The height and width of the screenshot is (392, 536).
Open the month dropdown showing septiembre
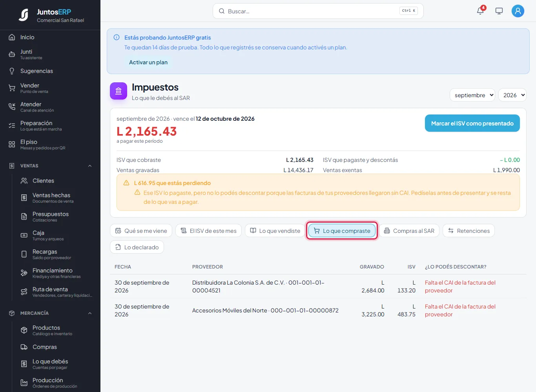pos(472,95)
